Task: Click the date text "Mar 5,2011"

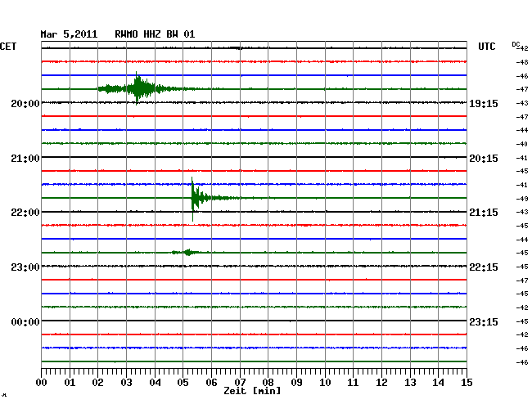Action: 69,34
